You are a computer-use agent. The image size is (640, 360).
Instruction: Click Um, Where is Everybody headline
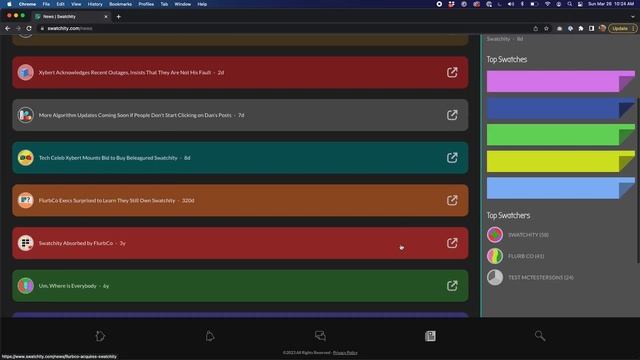click(x=68, y=286)
